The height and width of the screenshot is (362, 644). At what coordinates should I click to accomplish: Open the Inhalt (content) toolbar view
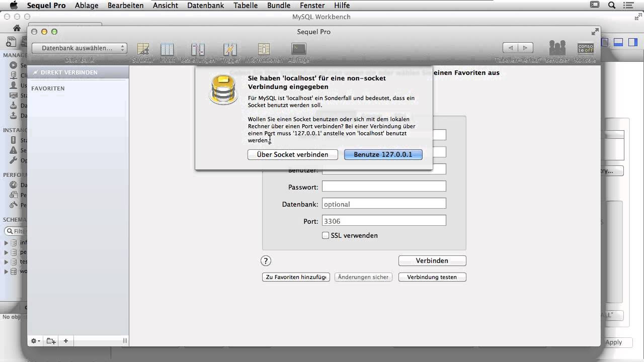167,52
